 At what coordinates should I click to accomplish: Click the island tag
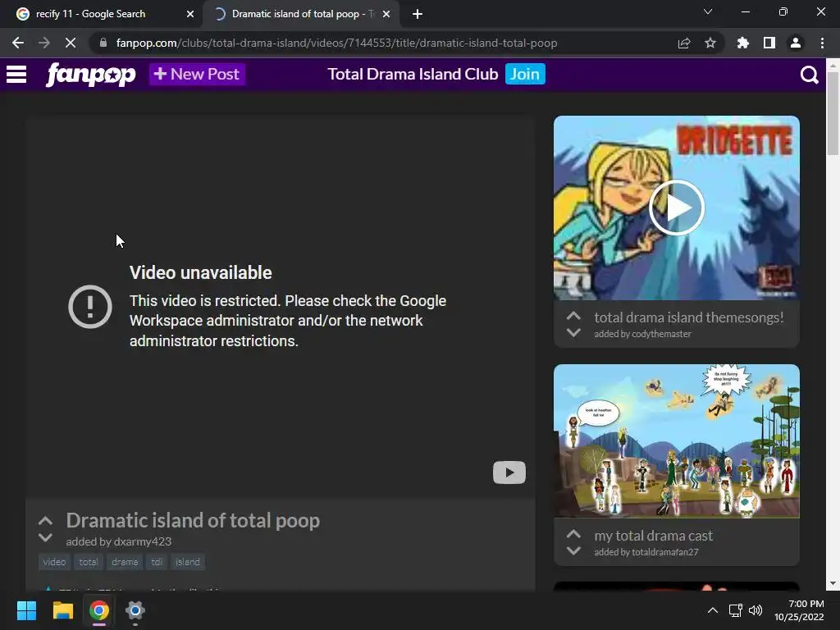(x=188, y=562)
